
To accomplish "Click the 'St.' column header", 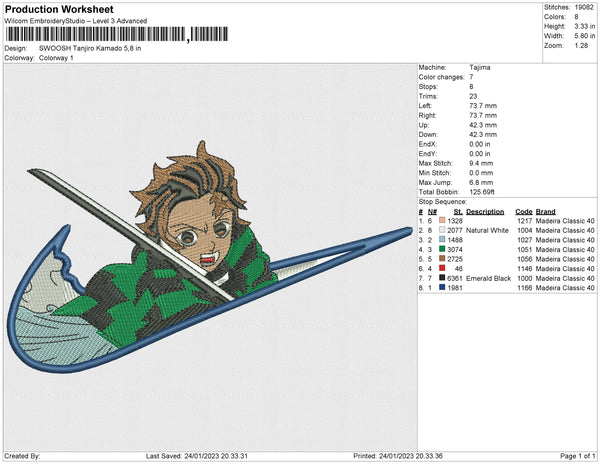I will click(x=458, y=212).
